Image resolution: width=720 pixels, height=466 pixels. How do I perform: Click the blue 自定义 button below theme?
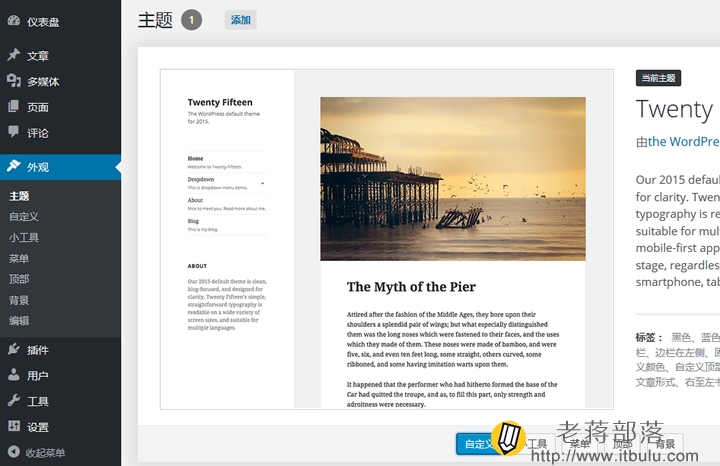click(x=476, y=444)
